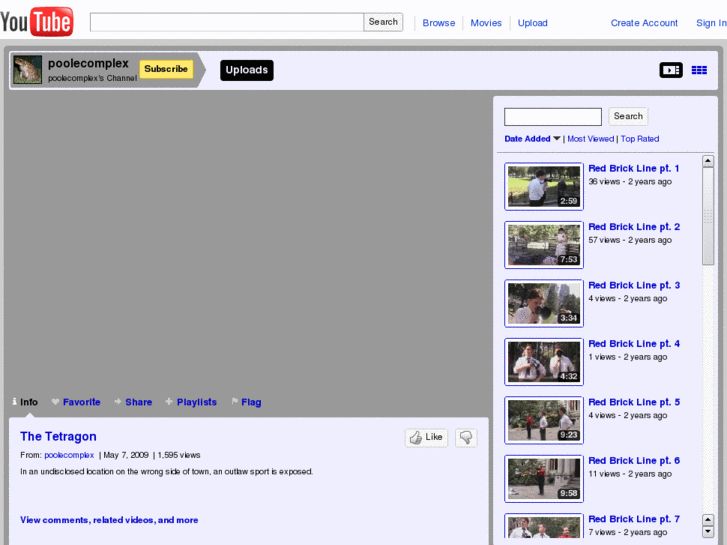The image size is (727, 545).
Task: Click Red Brick Line pt. 2 title
Action: tap(634, 227)
